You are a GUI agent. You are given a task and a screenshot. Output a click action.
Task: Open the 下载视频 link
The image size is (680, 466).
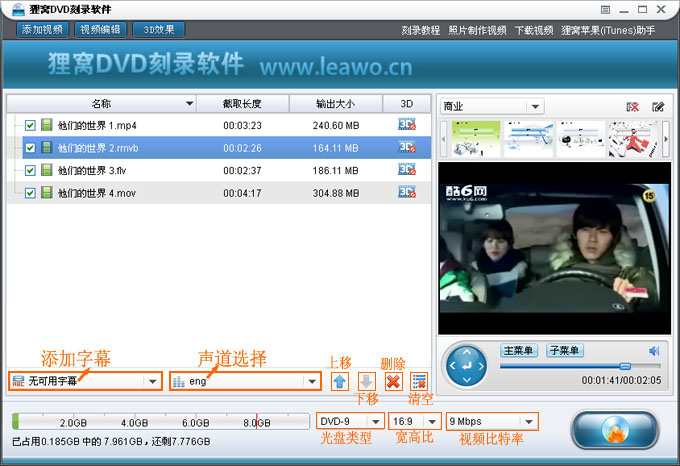534,30
